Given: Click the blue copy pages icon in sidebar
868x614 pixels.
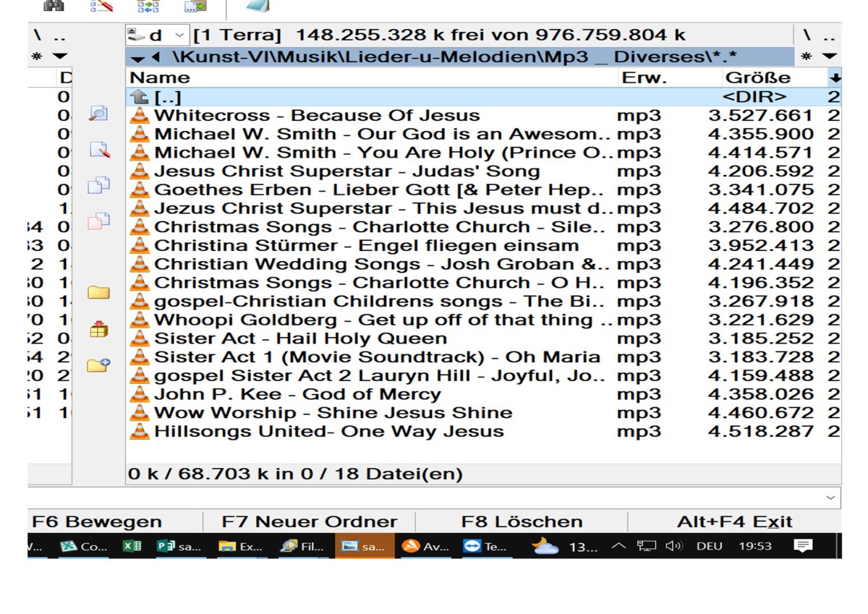Looking at the screenshot, I should point(98,186).
